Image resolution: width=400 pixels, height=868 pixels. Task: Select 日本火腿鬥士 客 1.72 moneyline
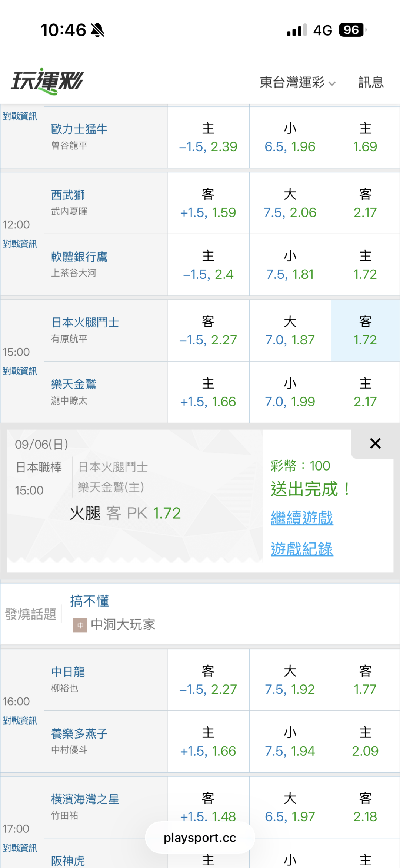(x=365, y=331)
